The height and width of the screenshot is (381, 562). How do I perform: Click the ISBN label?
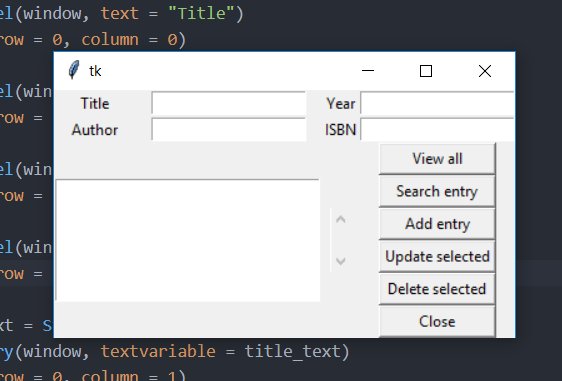coord(340,130)
